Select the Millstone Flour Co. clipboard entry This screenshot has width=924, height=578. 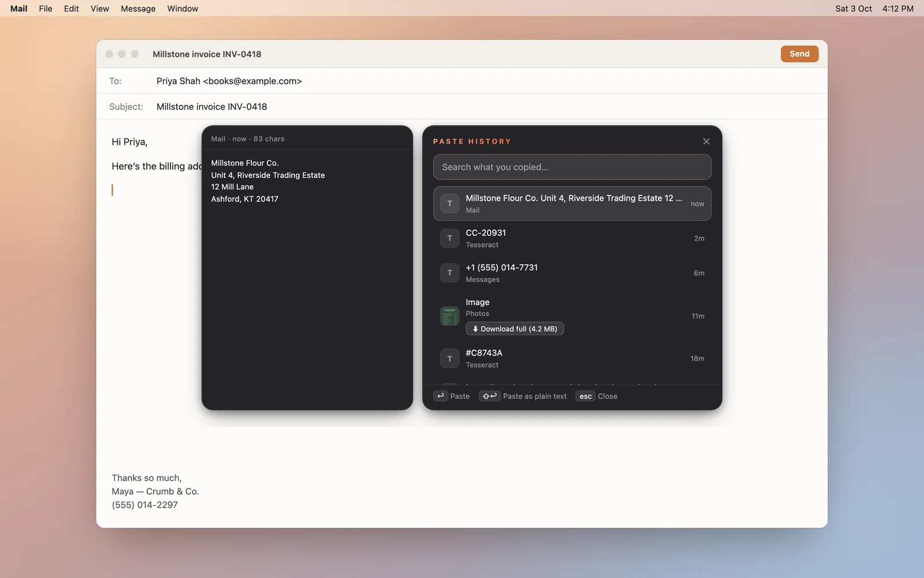tap(572, 203)
